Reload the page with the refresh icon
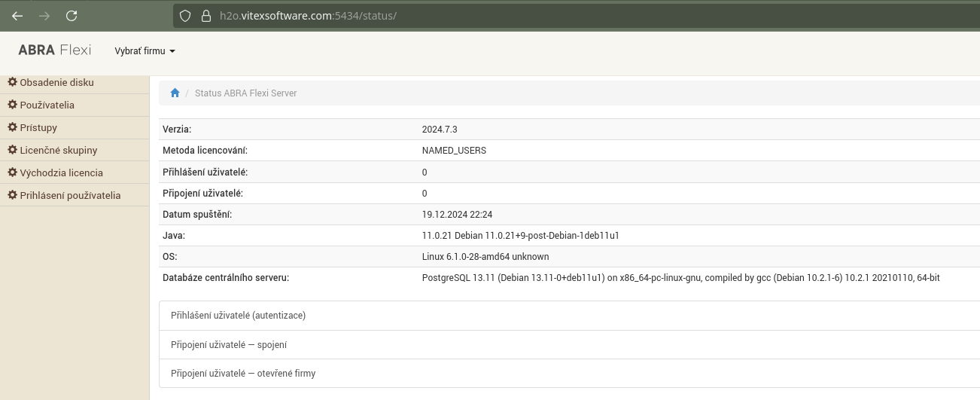Screen dimensions: 980x400 (72, 16)
